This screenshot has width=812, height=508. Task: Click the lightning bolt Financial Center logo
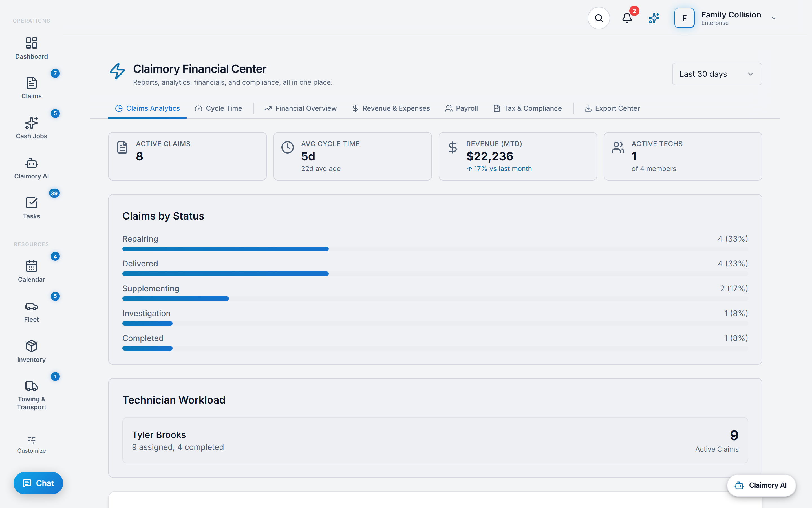click(x=117, y=71)
